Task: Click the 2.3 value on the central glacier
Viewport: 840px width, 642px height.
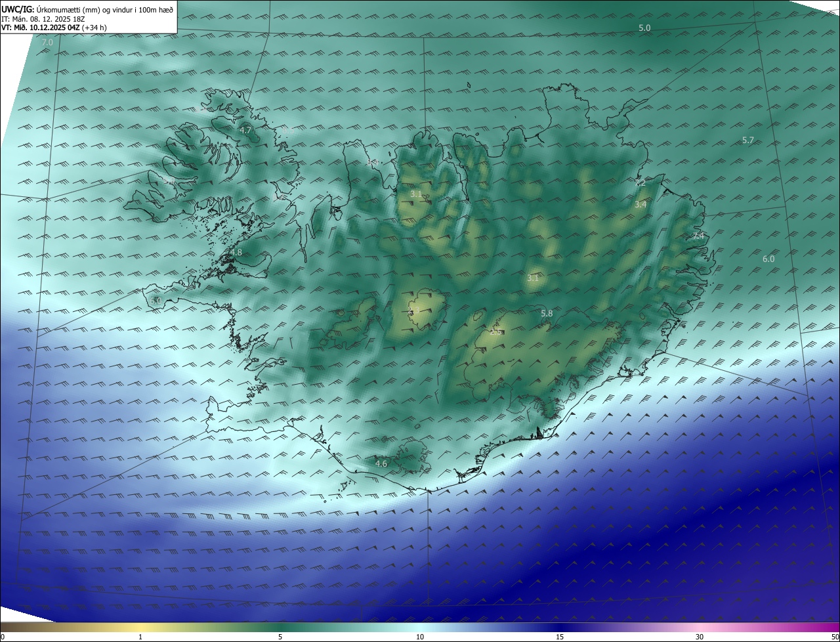Action: (x=415, y=310)
